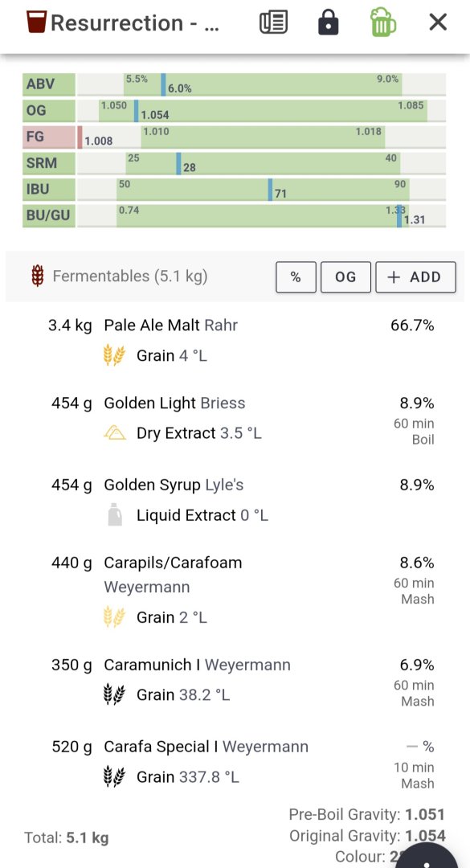Tap the Carafa Special I grain icon
Image resolution: width=470 pixels, height=868 pixels.
click(115, 776)
